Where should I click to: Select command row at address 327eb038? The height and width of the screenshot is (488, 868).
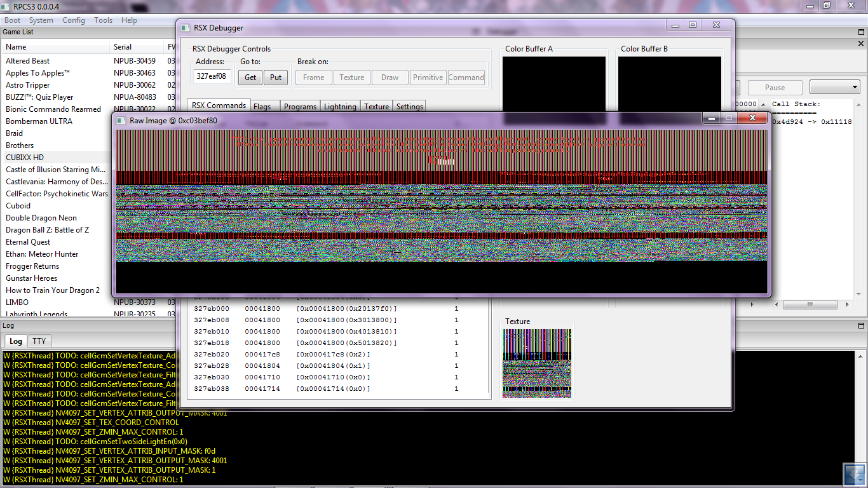click(340, 389)
